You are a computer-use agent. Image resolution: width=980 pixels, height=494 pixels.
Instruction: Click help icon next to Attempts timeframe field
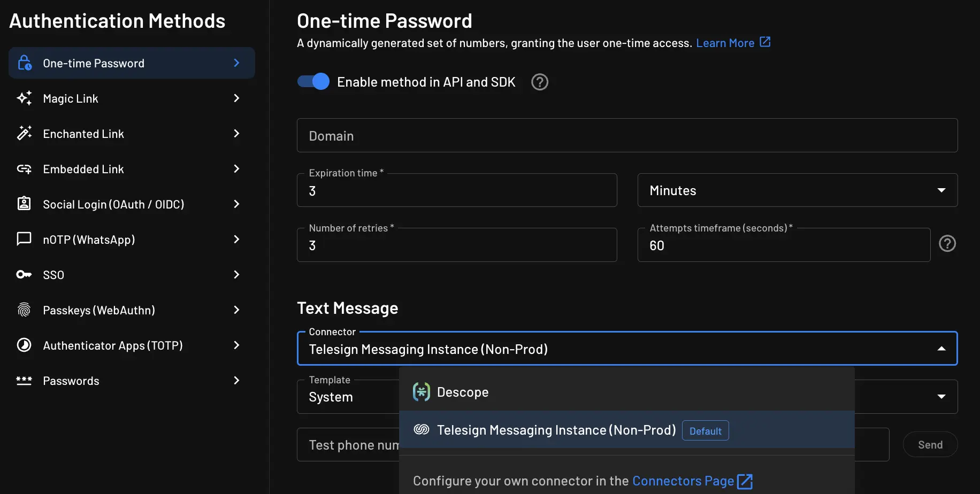coord(947,243)
